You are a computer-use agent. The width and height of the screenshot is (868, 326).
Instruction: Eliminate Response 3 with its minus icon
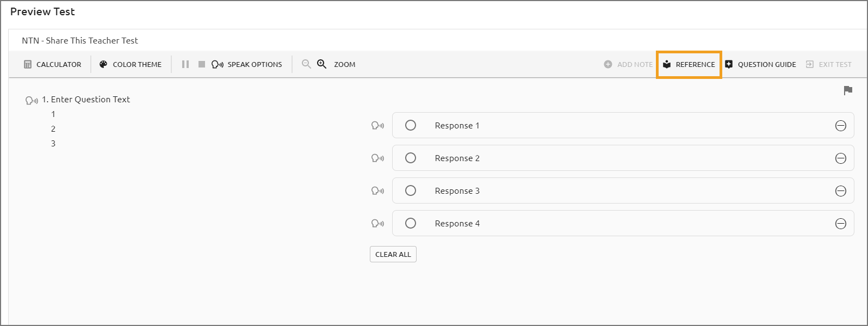pos(841,191)
